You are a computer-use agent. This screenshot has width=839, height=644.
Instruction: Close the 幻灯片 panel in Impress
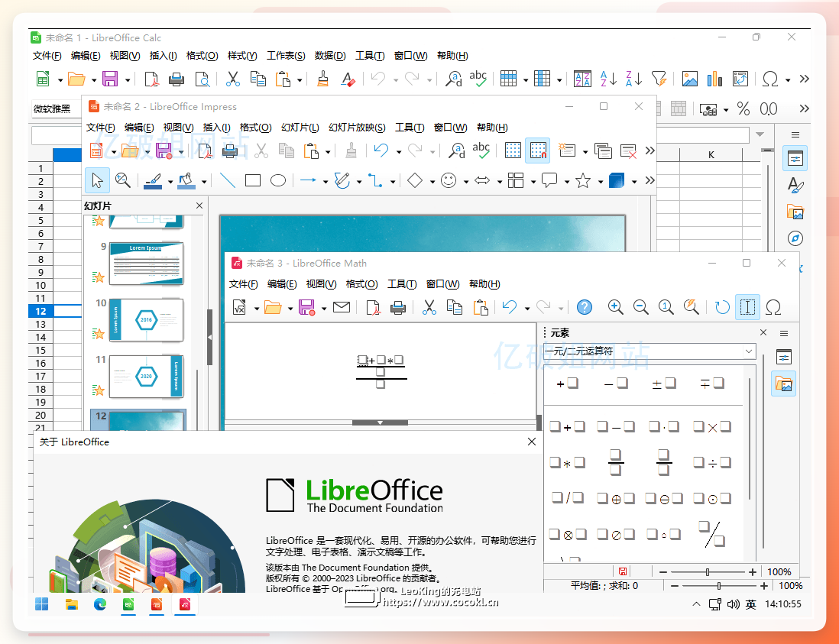[199, 205]
